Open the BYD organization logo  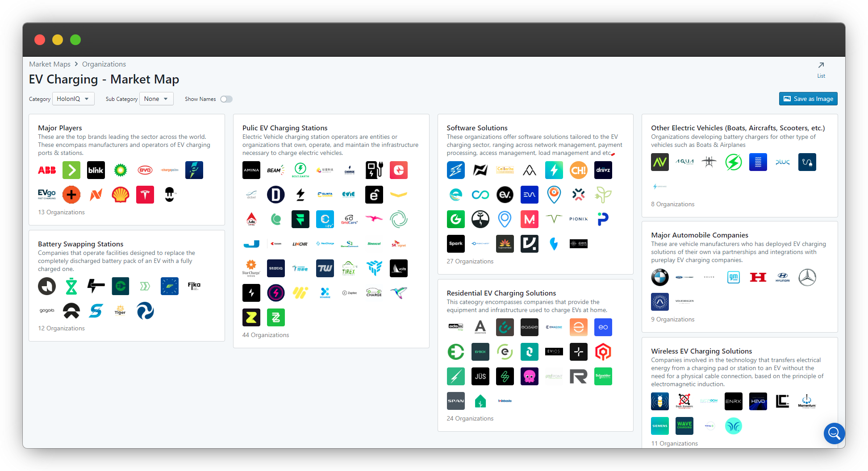145,170
